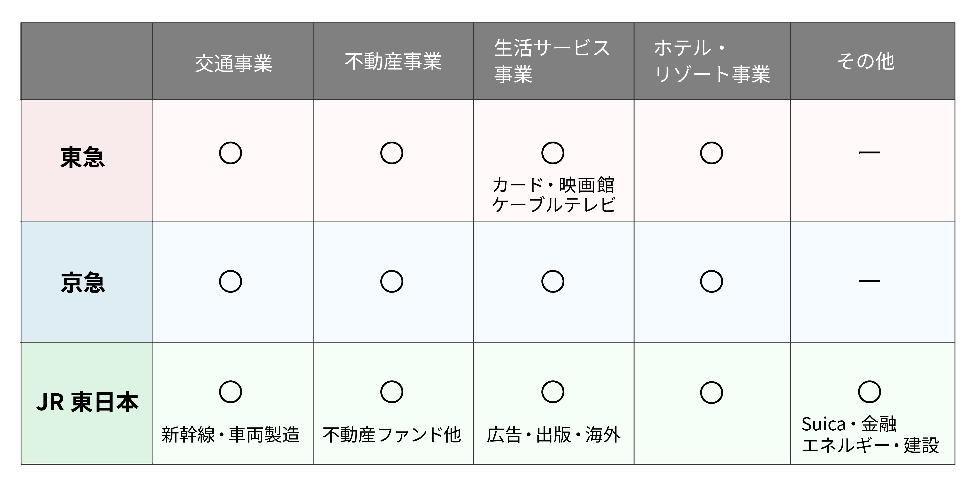Click the circle for 東急 不動産事業
This screenshot has width=980, height=486.
pos(392,153)
